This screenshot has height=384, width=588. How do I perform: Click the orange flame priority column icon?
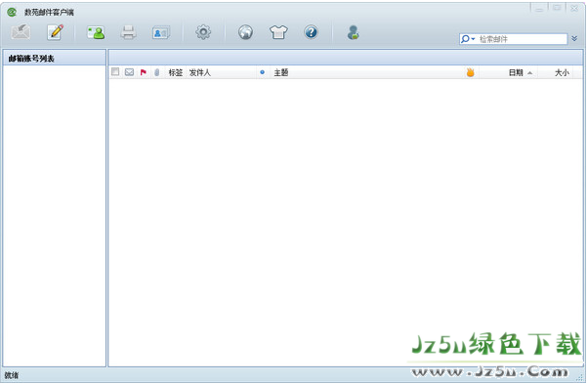point(470,72)
